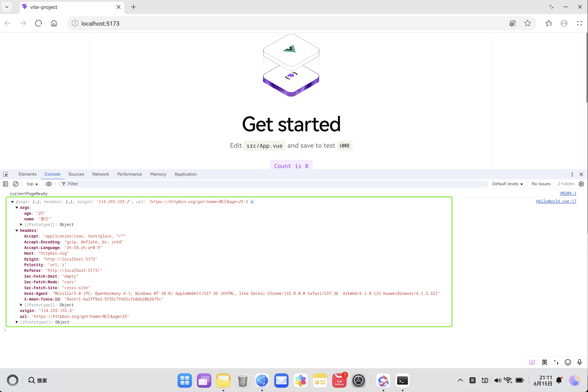Open the taskbar search box

[x=38, y=380]
